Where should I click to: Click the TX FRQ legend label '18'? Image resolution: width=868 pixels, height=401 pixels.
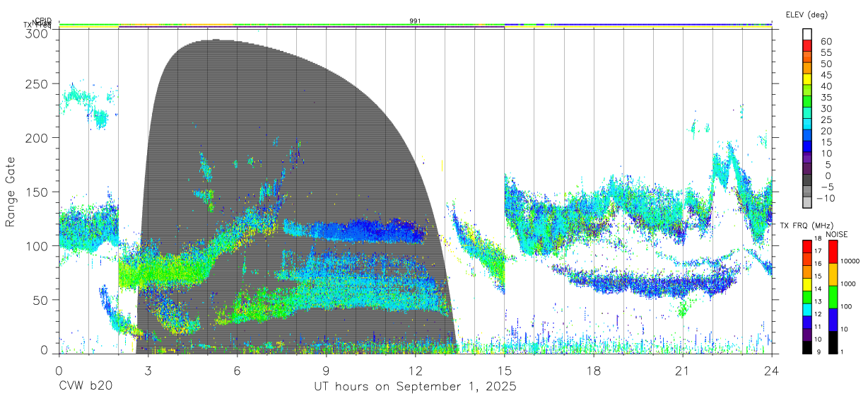[818, 238]
